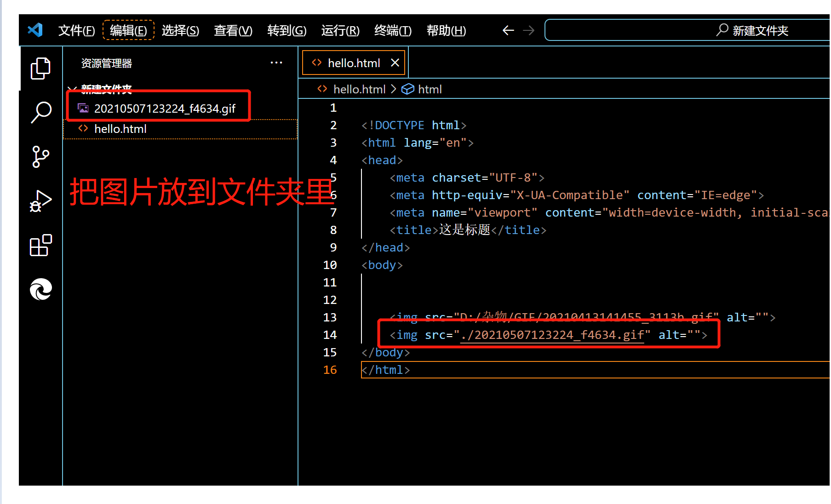The width and height of the screenshot is (831, 504).
Task: Click the opening body tag on line 10
Action: 382,265
